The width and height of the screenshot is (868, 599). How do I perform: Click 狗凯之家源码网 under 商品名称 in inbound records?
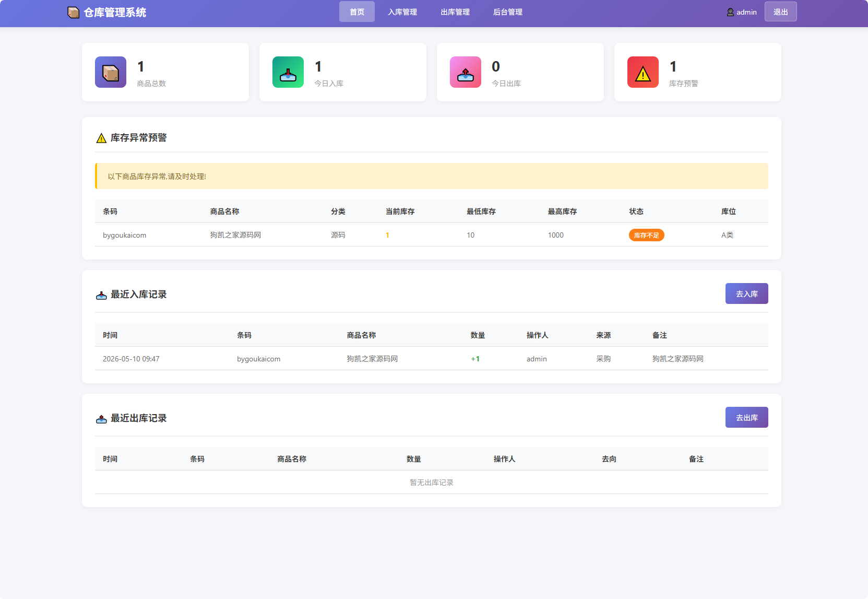pyautogui.click(x=372, y=359)
